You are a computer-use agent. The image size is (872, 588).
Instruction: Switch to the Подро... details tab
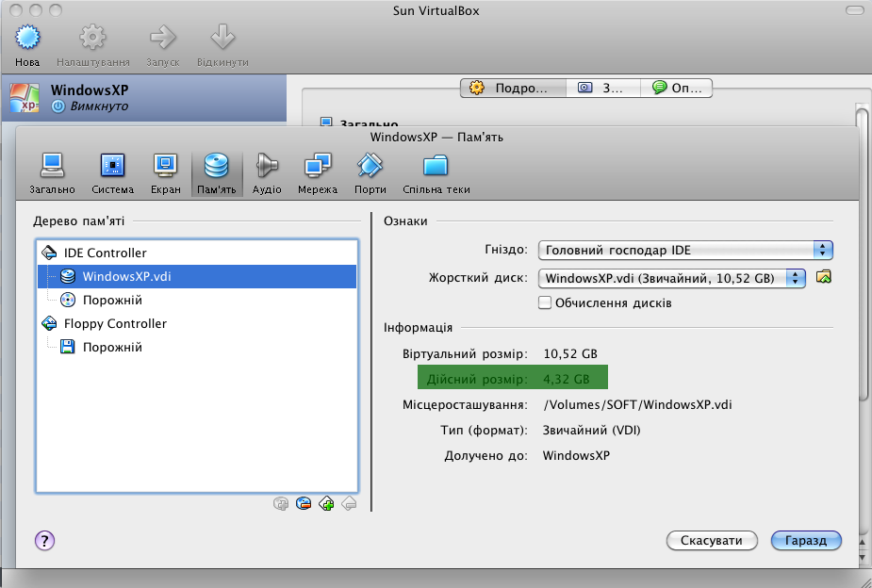click(x=513, y=88)
